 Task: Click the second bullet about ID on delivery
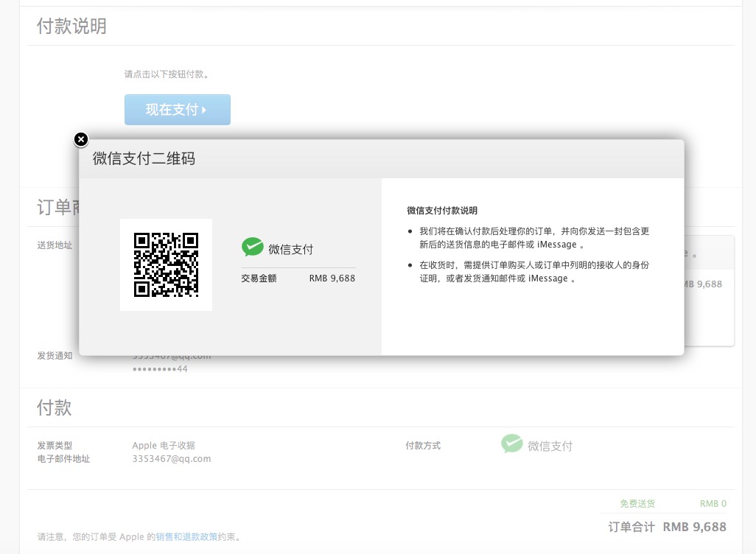pos(534,271)
